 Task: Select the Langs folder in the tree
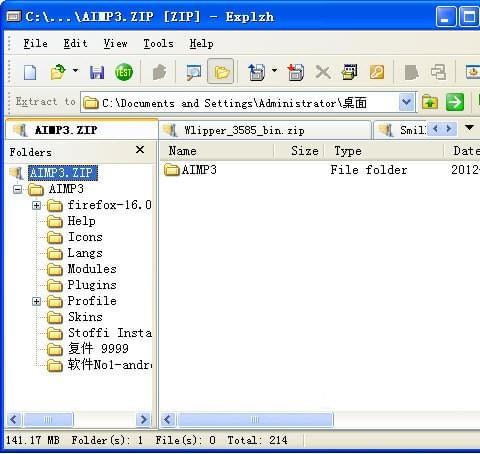click(85, 253)
